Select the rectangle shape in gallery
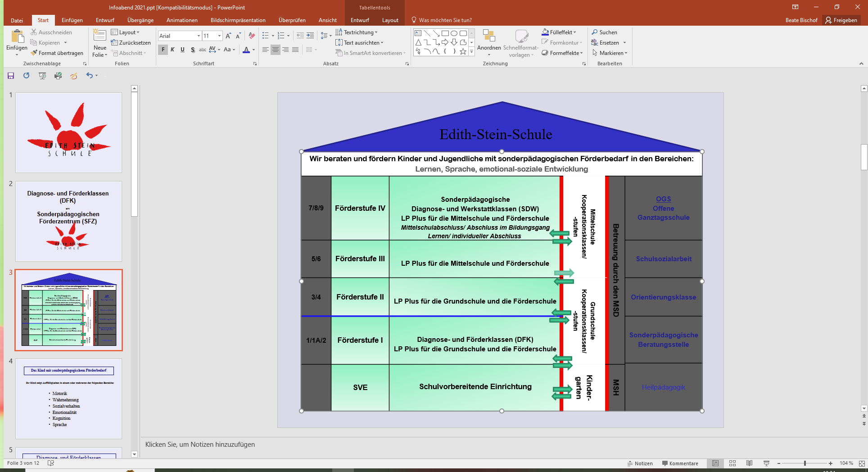Image resolution: width=868 pixels, height=472 pixels. point(445,33)
